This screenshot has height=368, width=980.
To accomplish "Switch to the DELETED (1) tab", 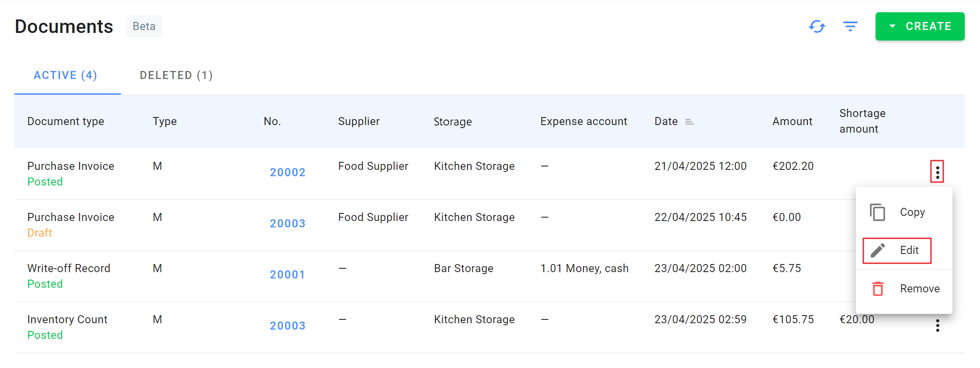I will coord(176,75).
